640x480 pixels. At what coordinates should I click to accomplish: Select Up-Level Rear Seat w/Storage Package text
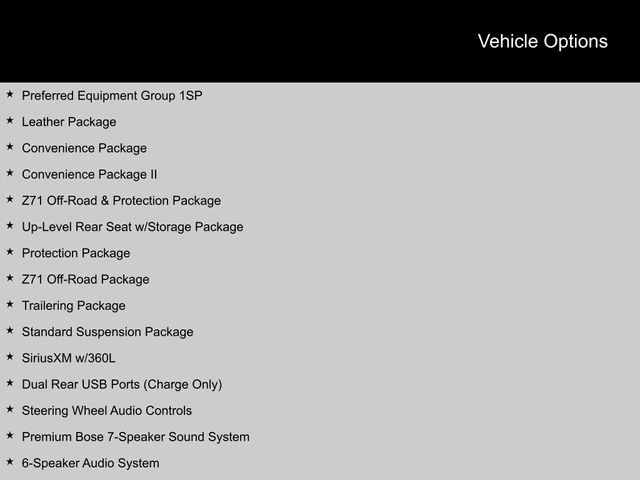(x=132, y=227)
